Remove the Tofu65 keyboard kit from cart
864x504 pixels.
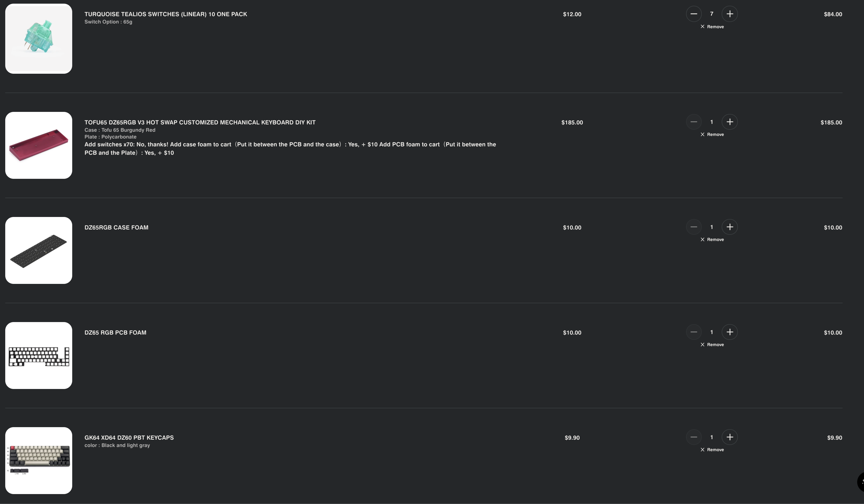[x=712, y=135]
